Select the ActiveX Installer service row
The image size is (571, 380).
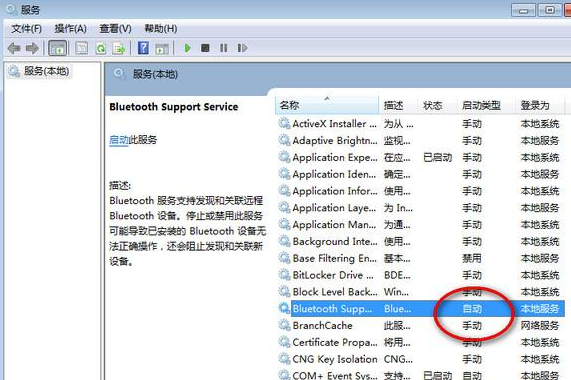click(420, 124)
